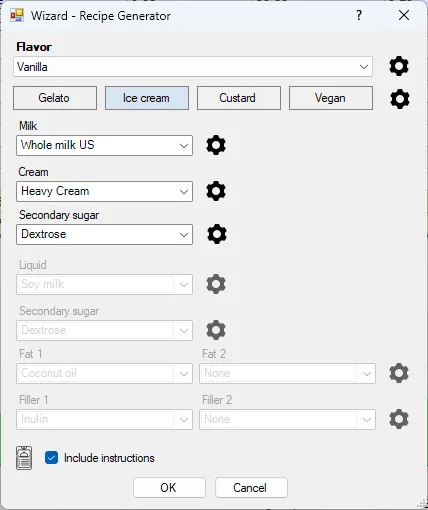The image size is (428, 510).
Task: Open the disabled Secondary sugar Dextrose dropdown
Action: [x=104, y=330]
